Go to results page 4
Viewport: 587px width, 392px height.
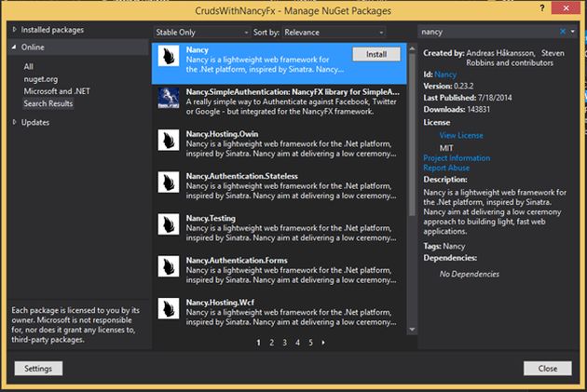297,343
